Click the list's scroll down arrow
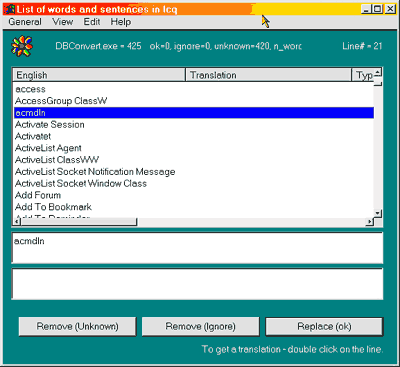This screenshot has height=367, width=400. [x=378, y=213]
